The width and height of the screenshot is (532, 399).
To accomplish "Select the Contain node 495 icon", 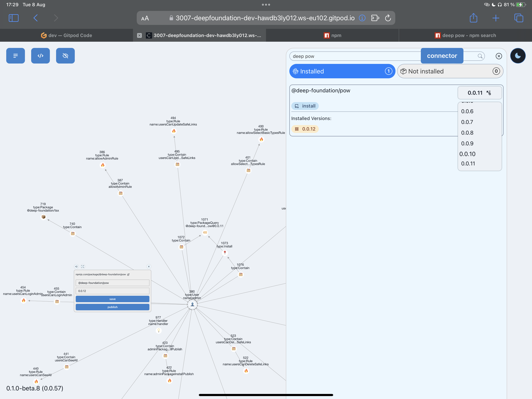I will (x=177, y=164).
